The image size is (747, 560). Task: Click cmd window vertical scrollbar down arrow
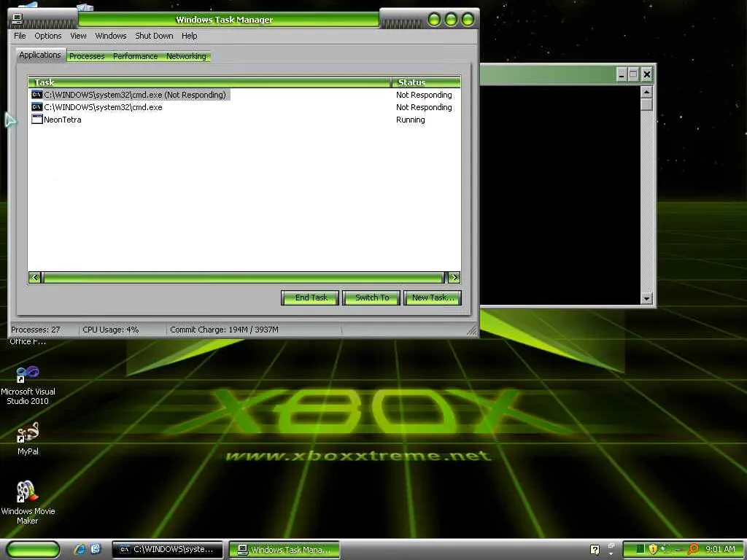(646, 298)
